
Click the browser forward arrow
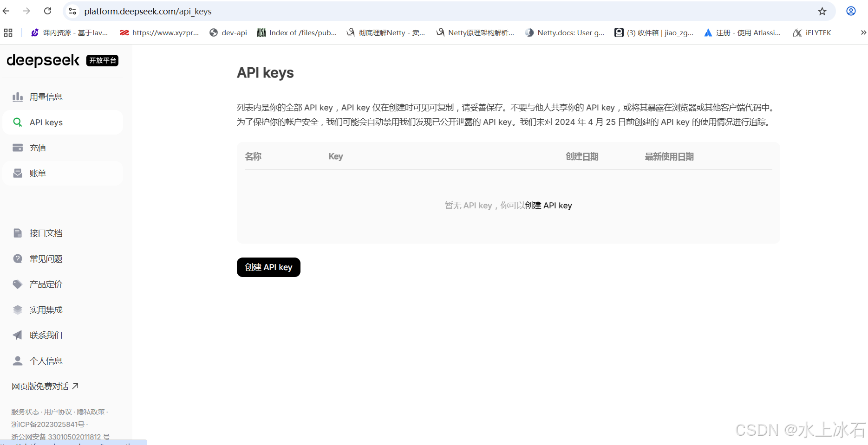27,11
